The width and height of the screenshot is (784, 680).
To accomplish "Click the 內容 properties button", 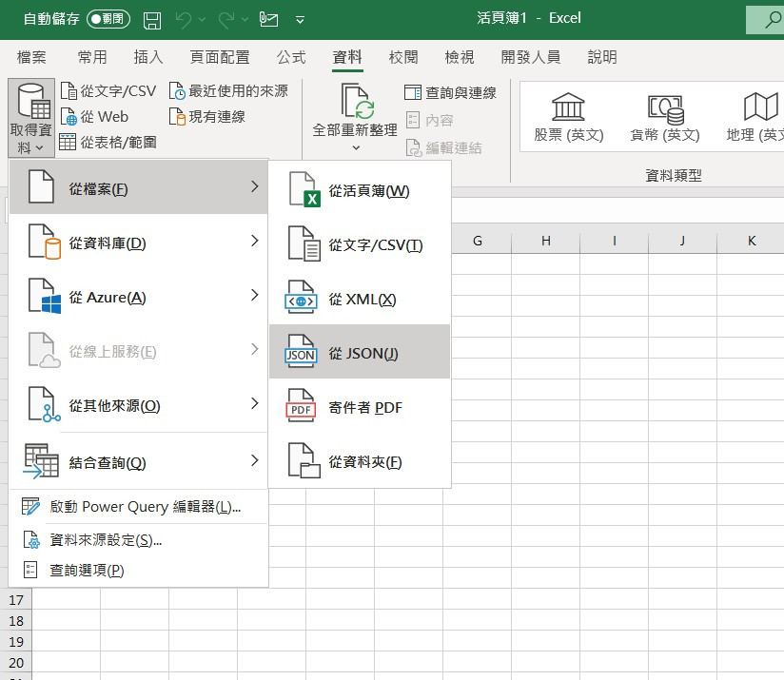I will point(429,120).
